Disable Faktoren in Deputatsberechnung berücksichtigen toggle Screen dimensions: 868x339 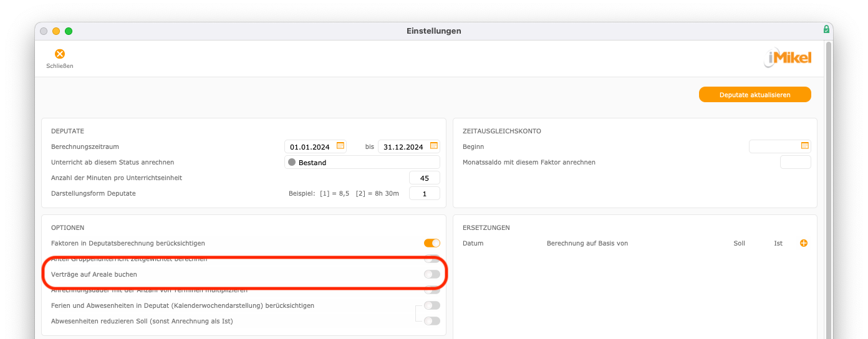coord(432,243)
